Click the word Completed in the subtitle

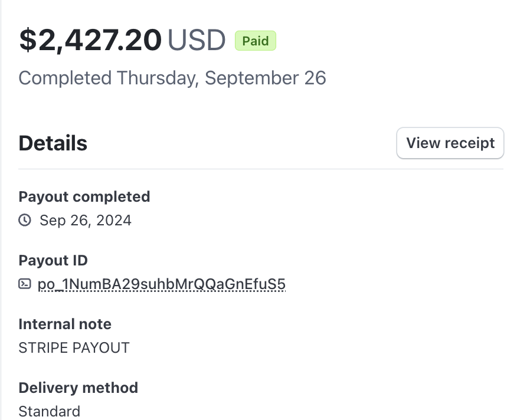point(65,78)
